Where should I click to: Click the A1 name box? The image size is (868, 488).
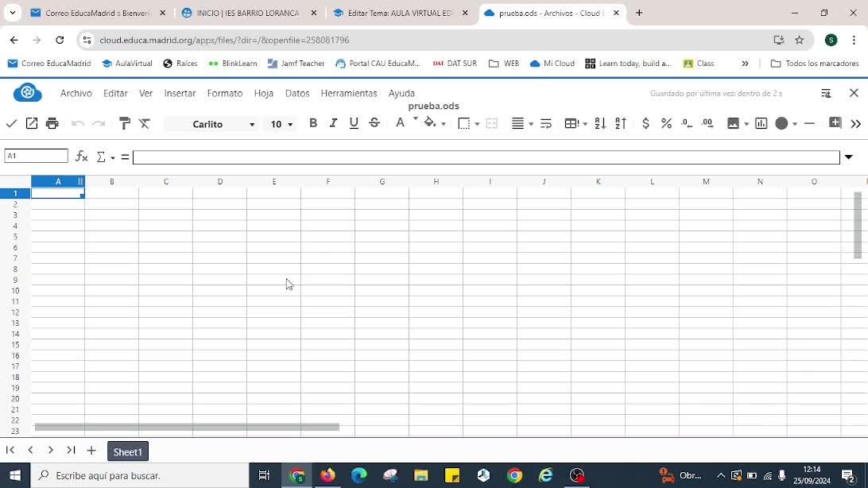[36, 156]
